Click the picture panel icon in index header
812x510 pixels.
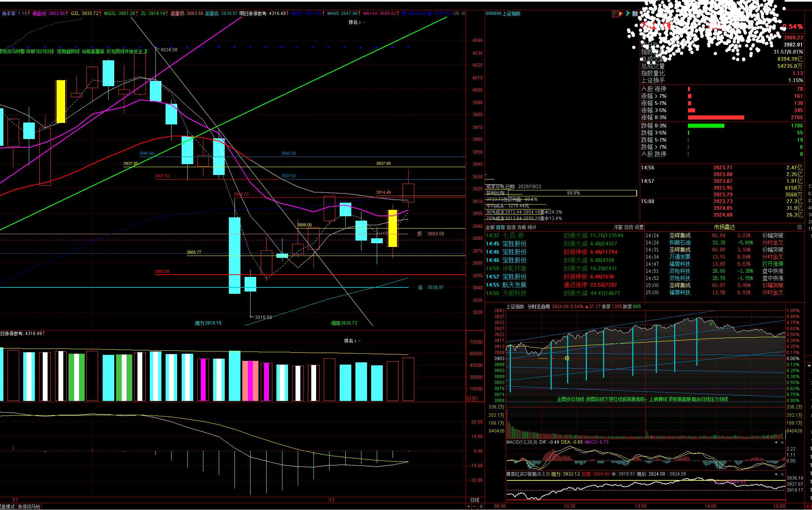635,14
